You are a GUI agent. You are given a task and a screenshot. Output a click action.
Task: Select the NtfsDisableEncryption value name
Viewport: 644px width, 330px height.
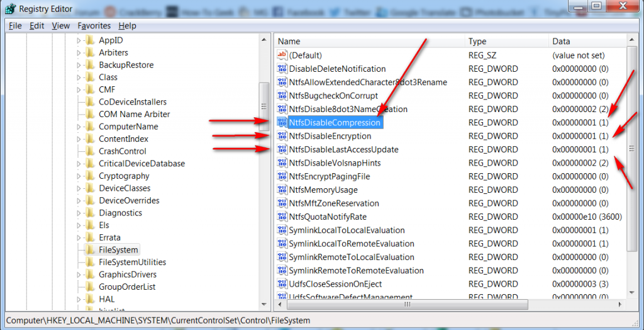coord(330,136)
